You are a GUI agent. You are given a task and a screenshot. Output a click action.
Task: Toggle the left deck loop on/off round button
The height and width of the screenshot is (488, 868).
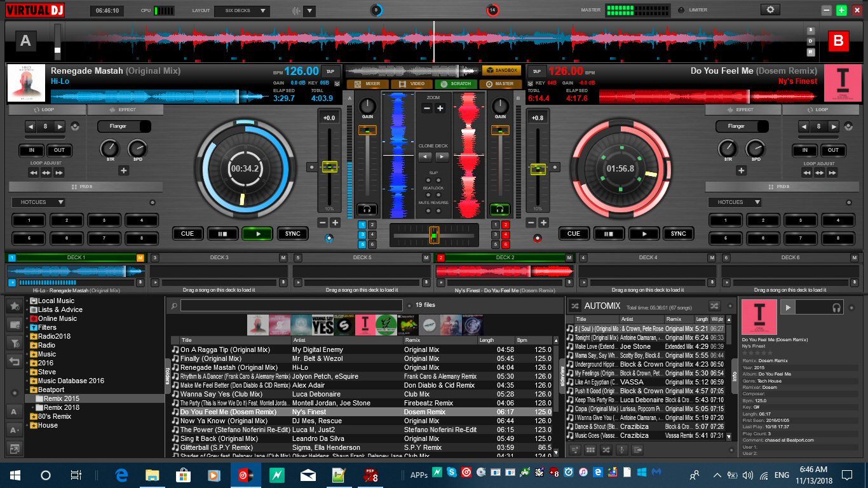click(x=75, y=126)
